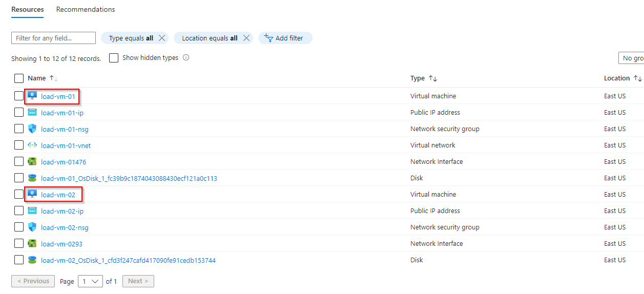Check the box for load-vm-01-ip
Screen dimensions: 644x294
[19, 112]
